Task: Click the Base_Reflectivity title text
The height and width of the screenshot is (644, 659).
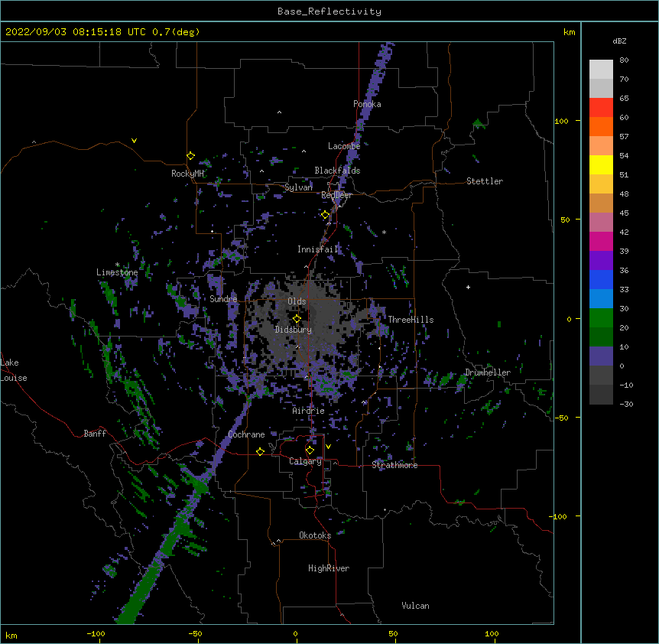Action: [x=329, y=11]
